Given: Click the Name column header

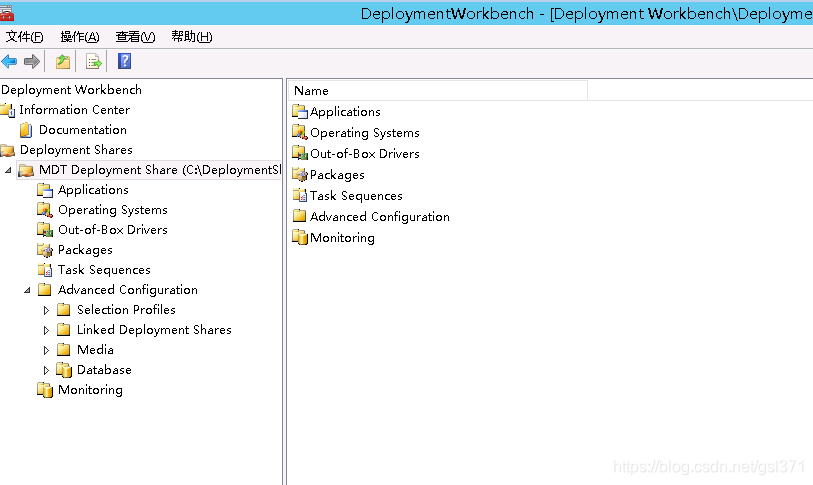Looking at the screenshot, I should click(x=438, y=91).
